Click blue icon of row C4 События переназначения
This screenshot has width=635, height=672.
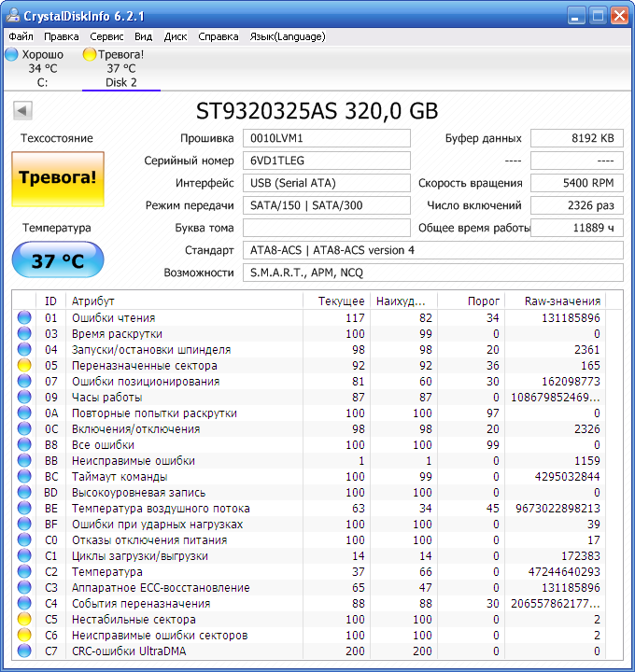point(24,603)
